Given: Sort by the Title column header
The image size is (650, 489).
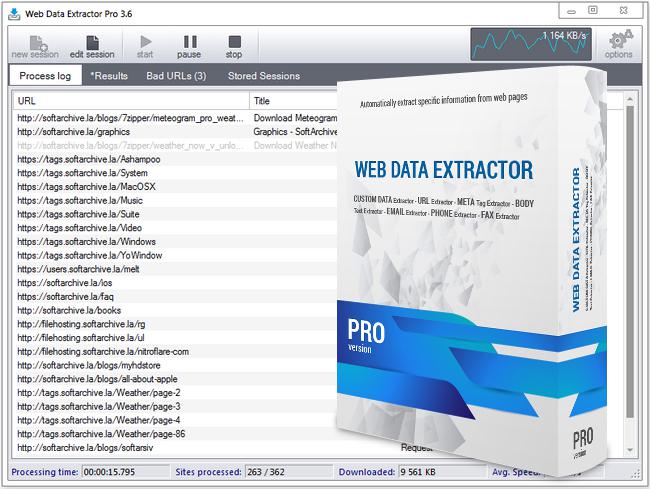Looking at the screenshot, I should tap(293, 101).
